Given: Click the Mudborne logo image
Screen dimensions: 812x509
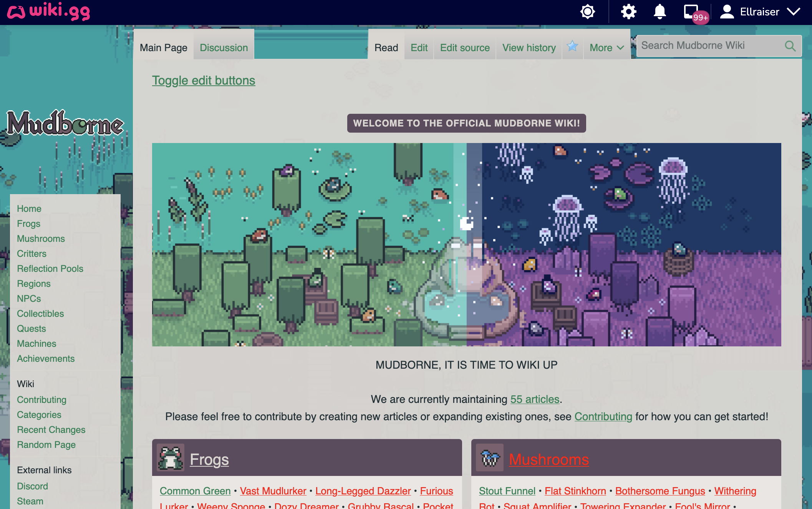Looking at the screenshot, I should tap(65, 123).
